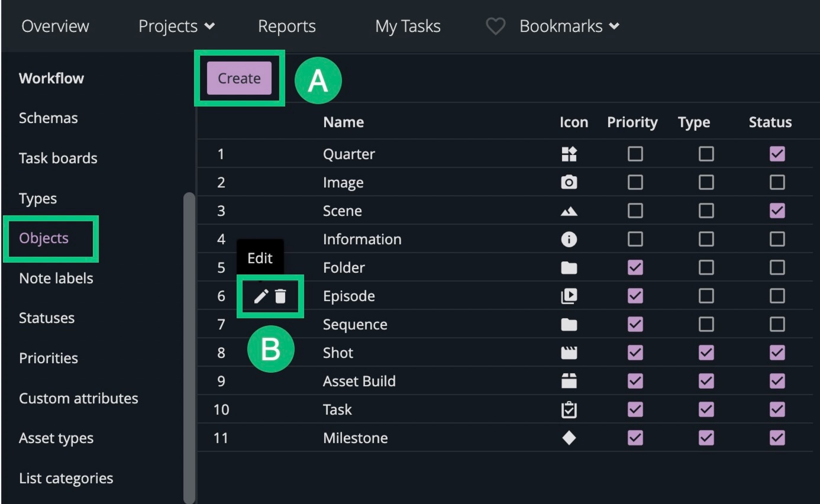820x504 pixels.
Task: Click the Type column header
Action: 694,122
